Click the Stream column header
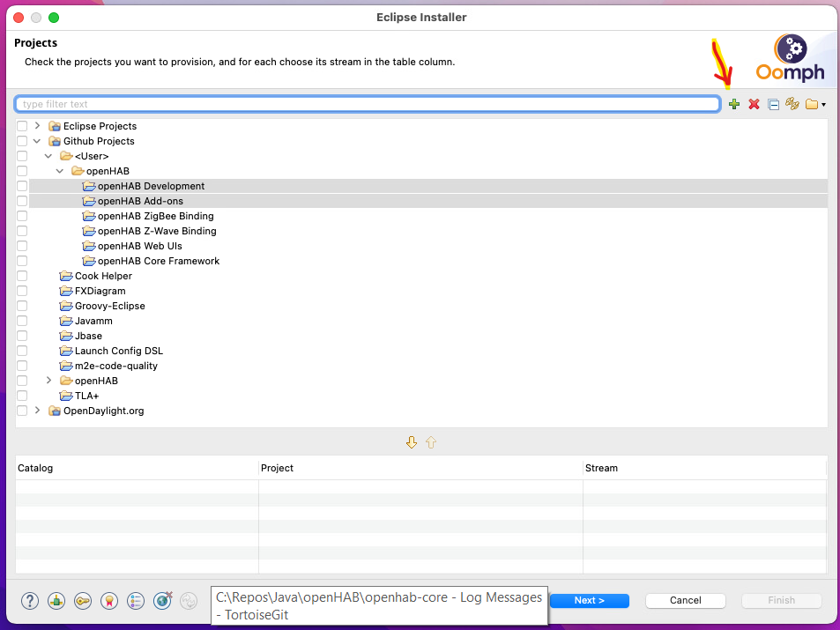This screenshot has width=840, height=630. click(601, 468)
